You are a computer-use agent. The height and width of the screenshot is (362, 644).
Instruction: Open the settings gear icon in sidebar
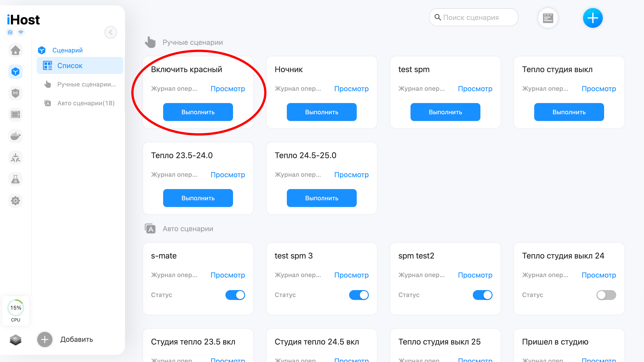tap(15, 201)
